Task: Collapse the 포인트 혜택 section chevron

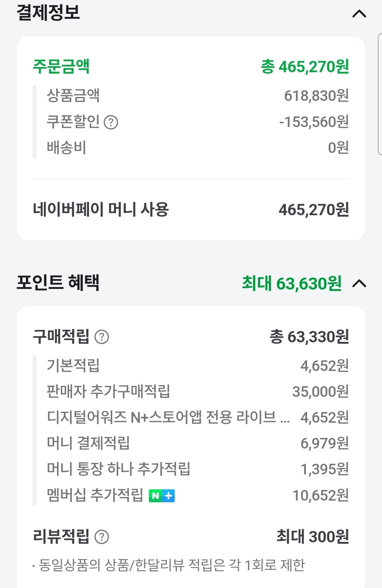Action: click(x=359, y=284)
